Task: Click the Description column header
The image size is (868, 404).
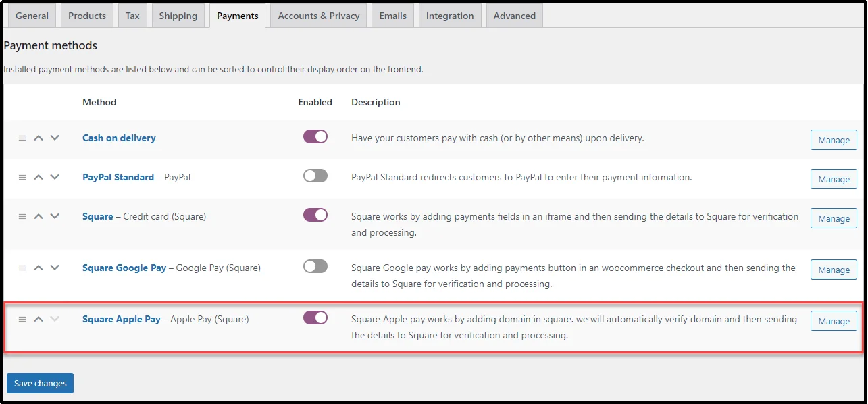Action: tap(376, 102)
